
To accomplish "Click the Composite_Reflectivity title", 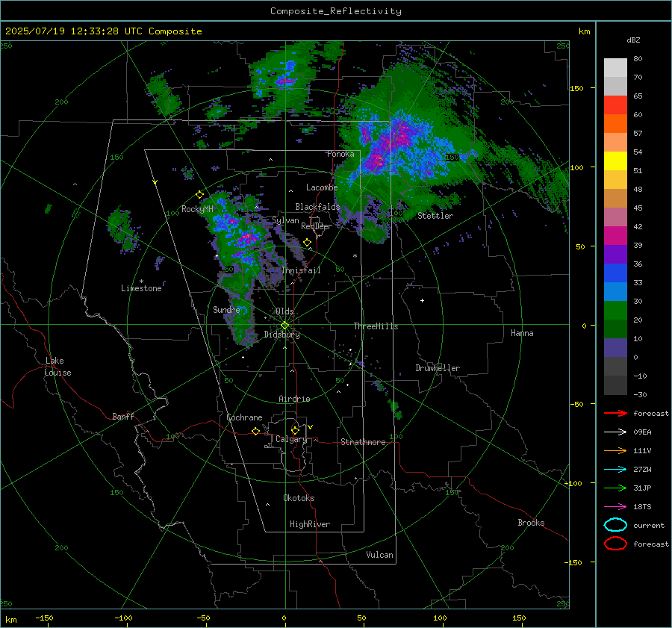I will [336, 11].
